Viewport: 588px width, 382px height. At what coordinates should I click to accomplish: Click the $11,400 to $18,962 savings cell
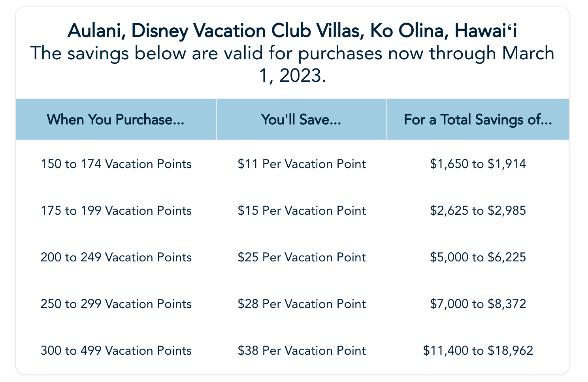(x=478, y=350)
